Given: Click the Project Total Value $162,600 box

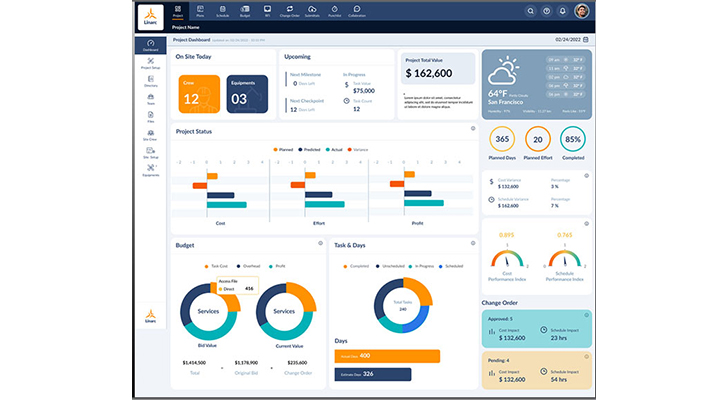Looking at the screenshot, I should tap(438, 68).
